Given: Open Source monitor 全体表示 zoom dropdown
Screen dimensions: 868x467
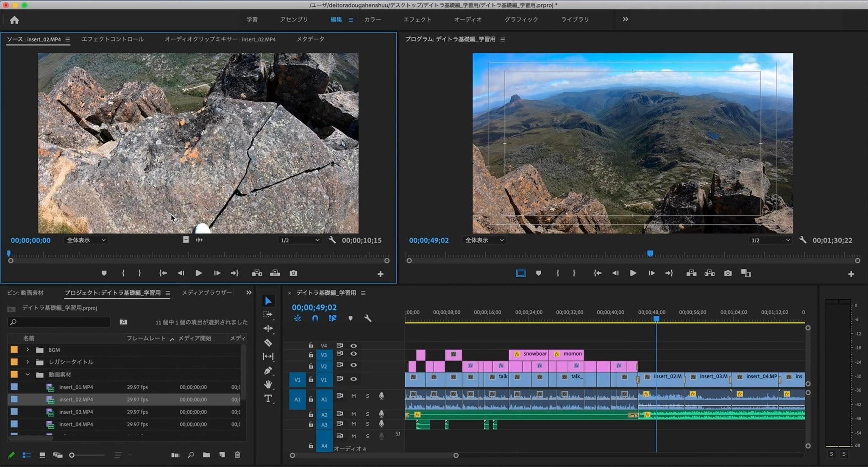Looking at the screenshot, I should coord(86,240).
